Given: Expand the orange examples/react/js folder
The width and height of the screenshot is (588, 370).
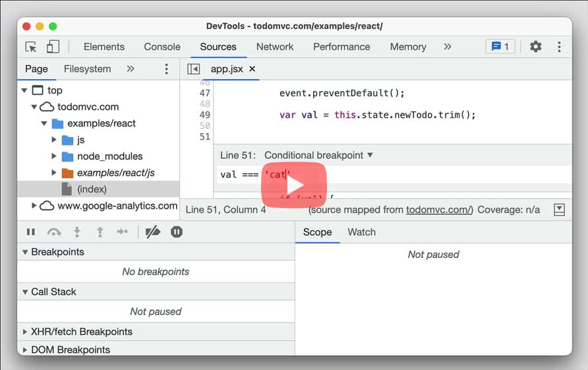Looking at the screenshot, I should 53,172.
